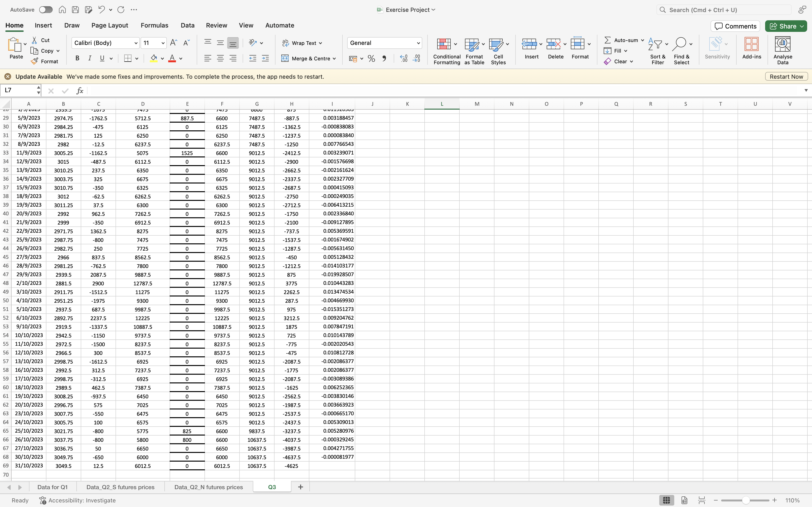Click the Restart Now button
The width and height of the screenshot is (812, 507).
(786, 77)
